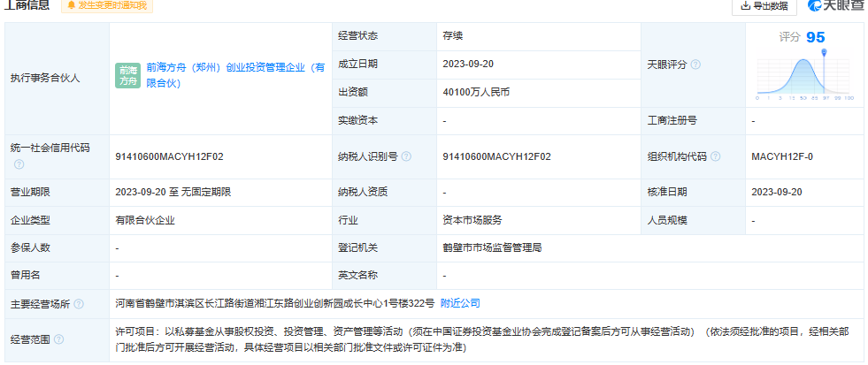
Task: Click help icon beside 主要经营场所
Action: click(x=79, y=304)
